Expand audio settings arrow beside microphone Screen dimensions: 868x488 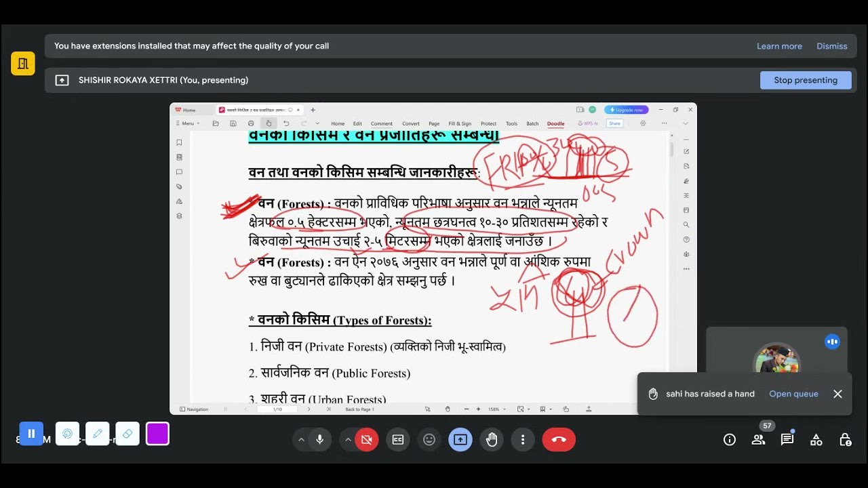tap(301, 440)
